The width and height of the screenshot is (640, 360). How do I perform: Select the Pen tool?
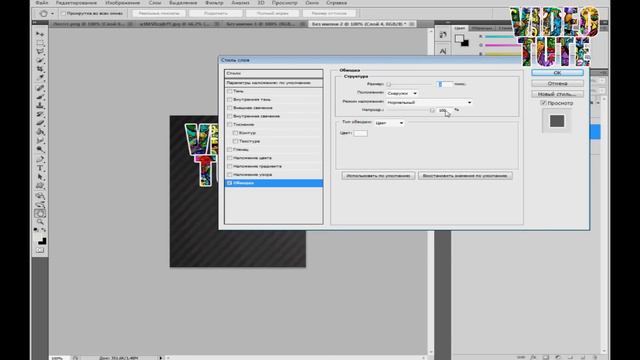[x=40, y=159]
